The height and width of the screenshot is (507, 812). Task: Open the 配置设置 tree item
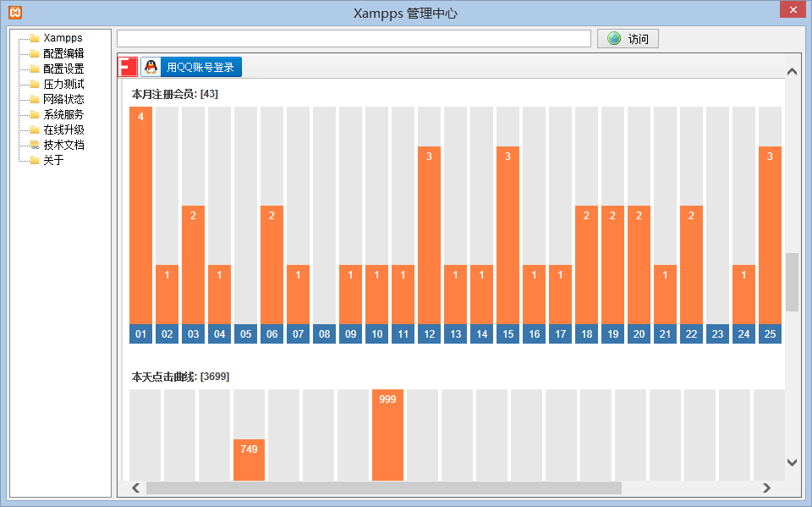click(63, 69)
